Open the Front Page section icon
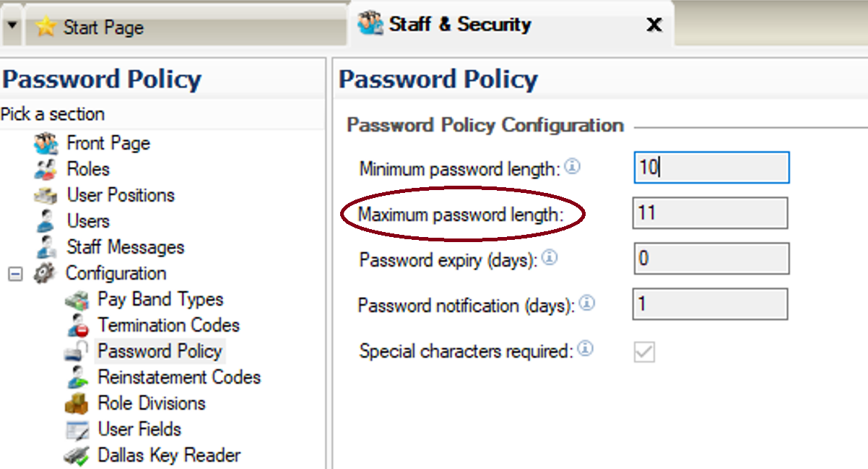The image size is (868, 469). tap(46, 143)
